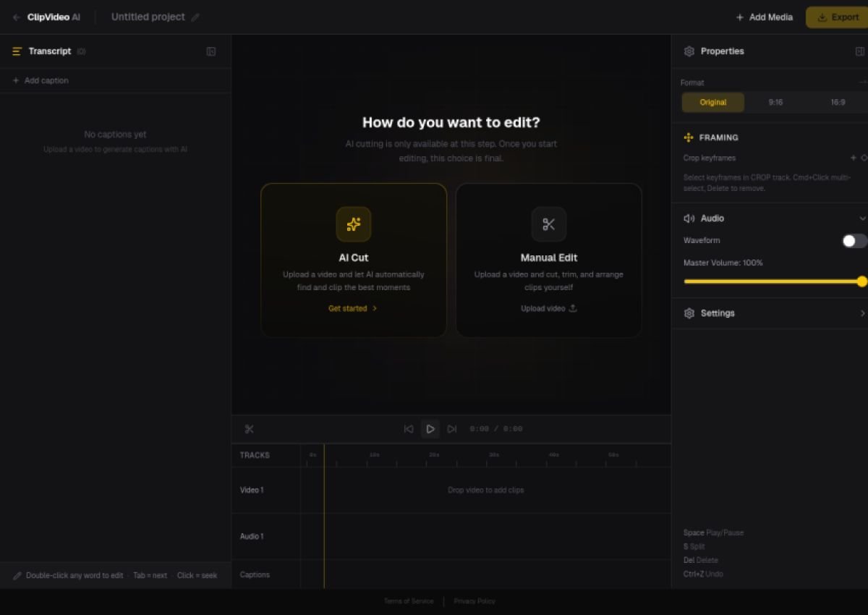Image resolution: width=868 pixels, height=615 pixels.
Task: Select the Video 1 track label
Action: (252, 491)
